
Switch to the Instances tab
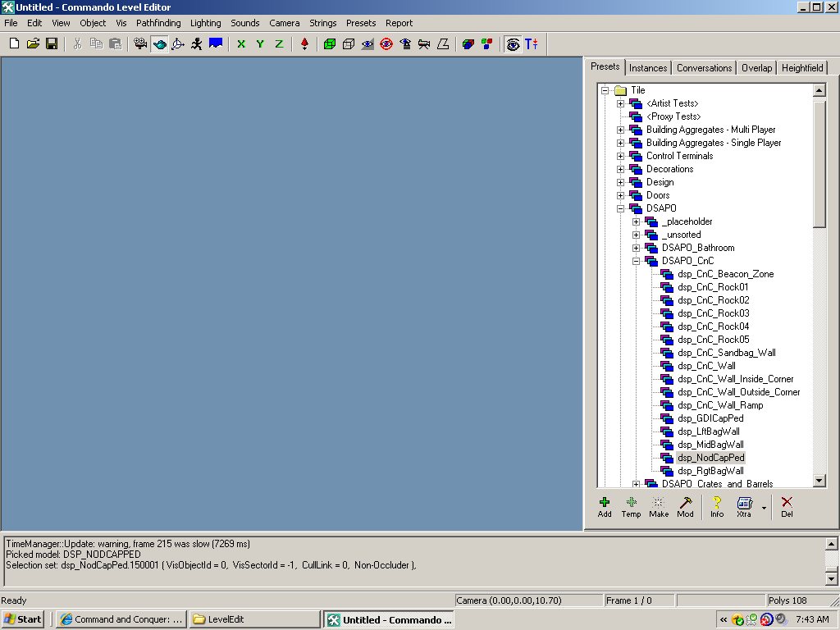tap(648, 68)
